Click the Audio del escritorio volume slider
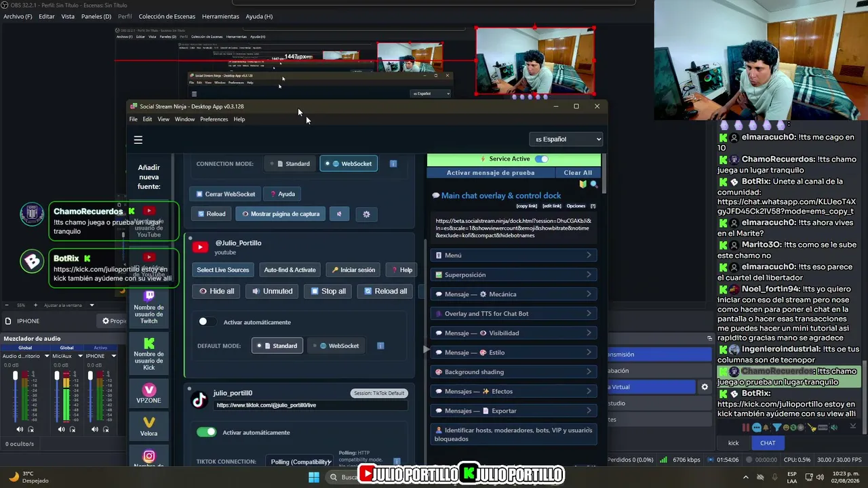 (15, 395)
